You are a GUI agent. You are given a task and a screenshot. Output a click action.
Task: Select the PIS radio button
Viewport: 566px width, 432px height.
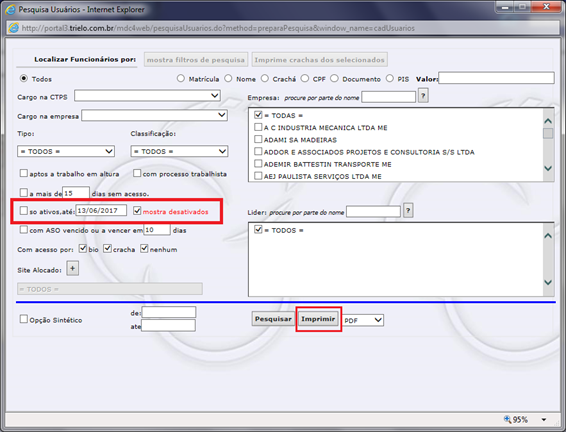point(389,78)
